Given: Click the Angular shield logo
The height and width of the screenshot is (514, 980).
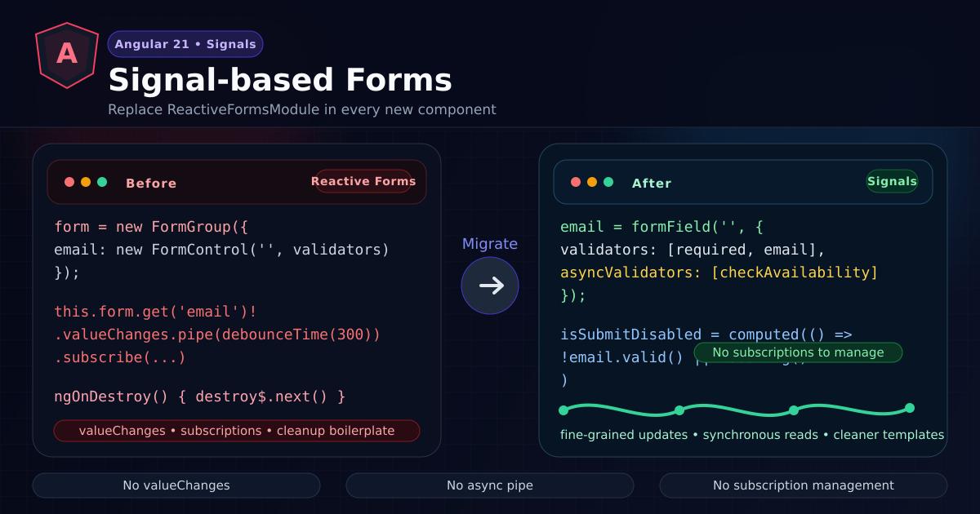Looking at the screenshot, I should tap(67, 54).
